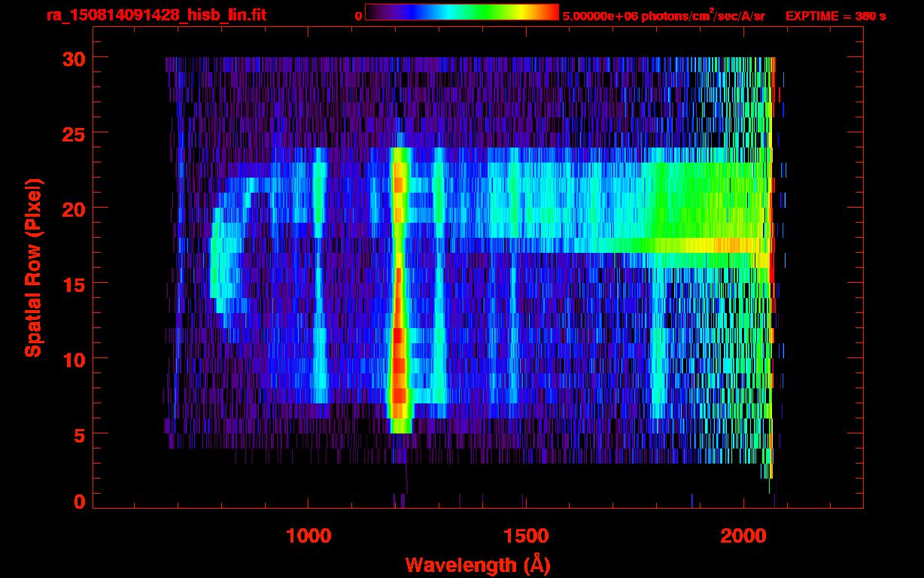Click the 5.00000e+06 photons color bar maximum label
Viewport: 924px width, 578px height.
coord(664,16)
